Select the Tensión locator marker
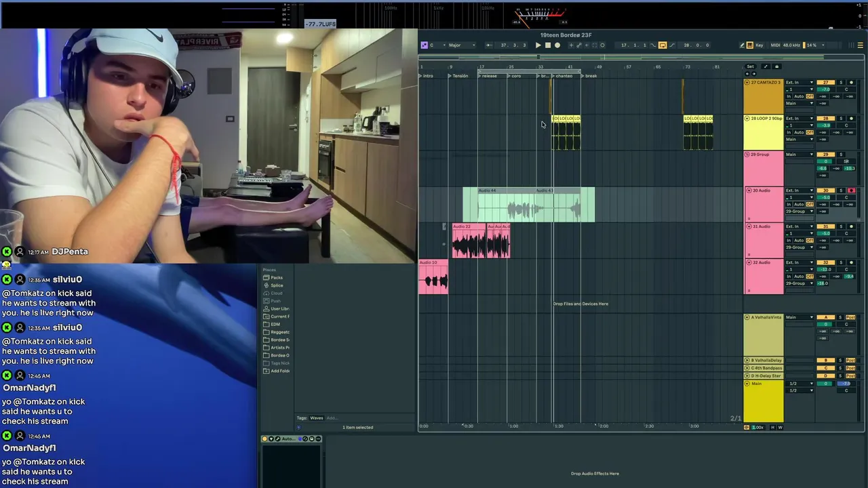 (458, 76)
